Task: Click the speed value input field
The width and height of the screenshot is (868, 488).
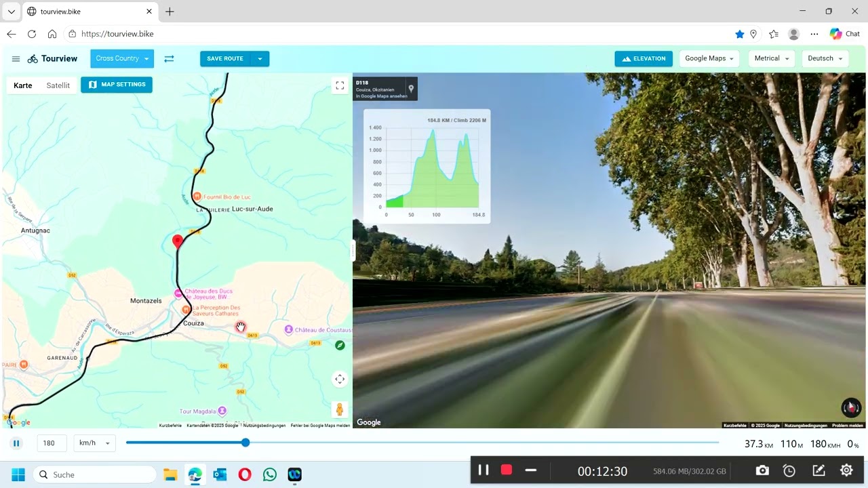Action: 51,443
